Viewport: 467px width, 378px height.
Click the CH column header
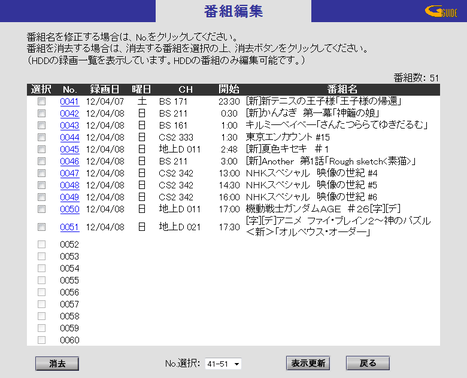[185, 90]
